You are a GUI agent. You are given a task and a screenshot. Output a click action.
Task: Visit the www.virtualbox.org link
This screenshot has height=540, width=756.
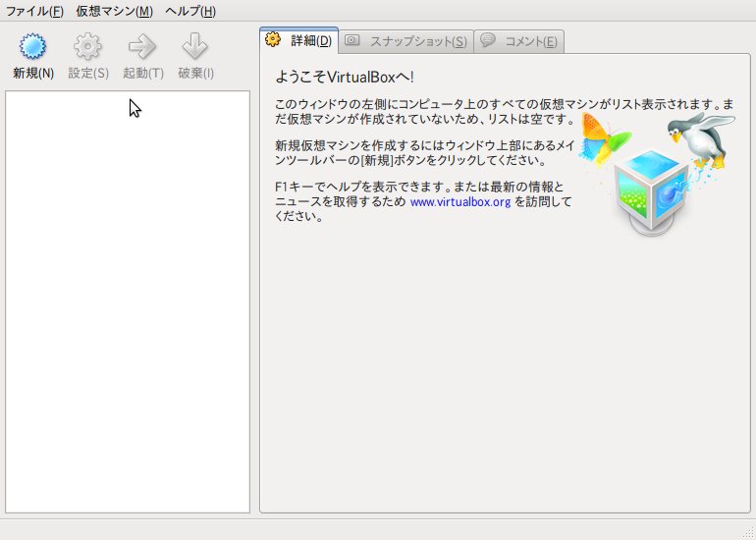(x=459, y=201)
